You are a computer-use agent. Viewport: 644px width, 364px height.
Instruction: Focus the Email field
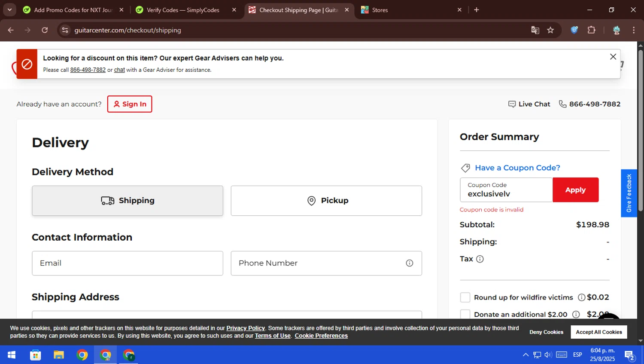pos(128,263)
